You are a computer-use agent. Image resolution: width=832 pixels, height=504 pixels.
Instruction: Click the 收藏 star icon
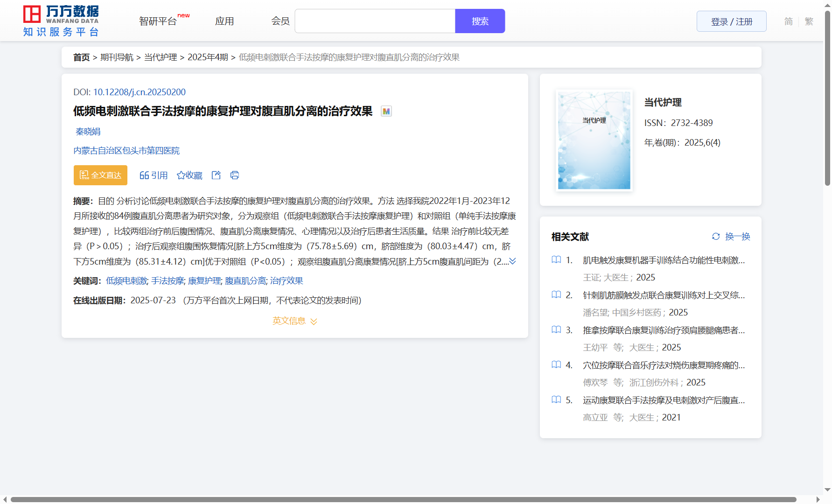[x=181, y=175]
